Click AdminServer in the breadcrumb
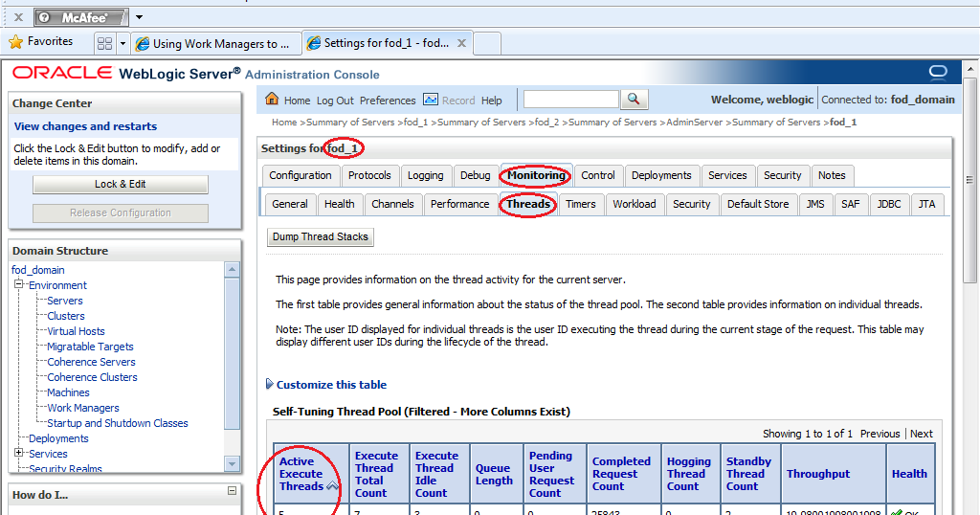This screenshot has width=980, height=515. point(695,123)
